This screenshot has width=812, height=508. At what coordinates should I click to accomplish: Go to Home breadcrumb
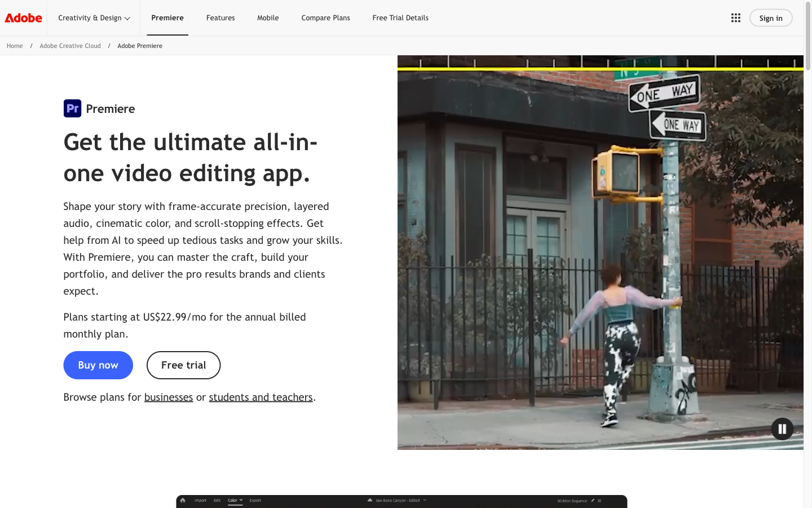[15, 46]
